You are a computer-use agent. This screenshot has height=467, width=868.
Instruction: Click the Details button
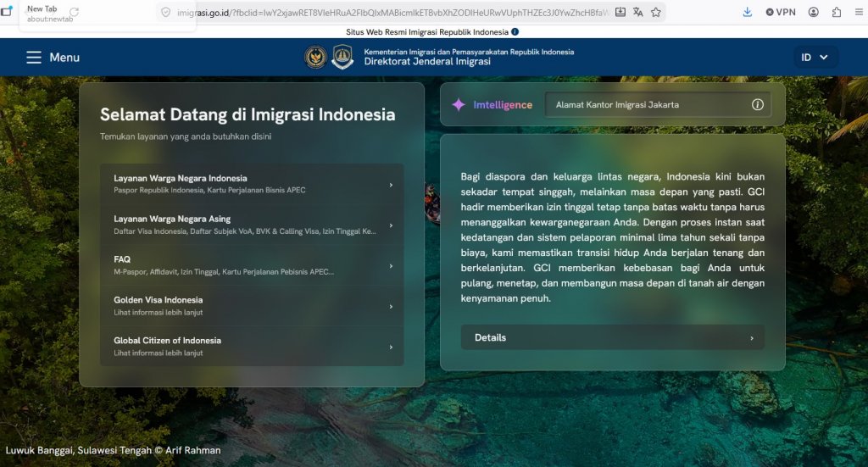[x=612, y=337]
